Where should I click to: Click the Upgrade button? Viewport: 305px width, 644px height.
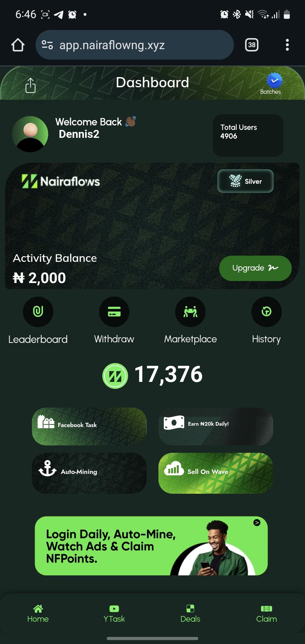point(255,268)
